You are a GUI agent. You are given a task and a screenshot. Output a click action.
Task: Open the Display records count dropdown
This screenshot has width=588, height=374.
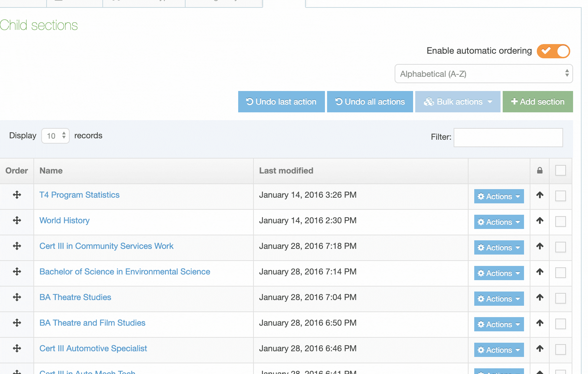[55, 136]
